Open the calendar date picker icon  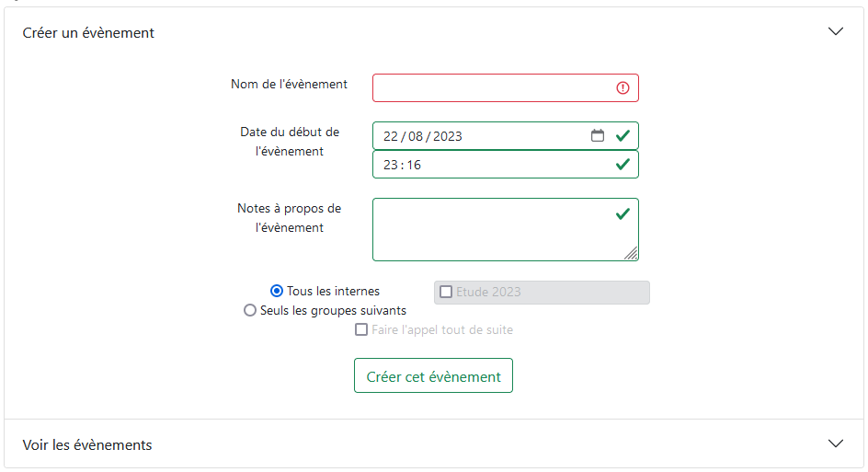598,136
